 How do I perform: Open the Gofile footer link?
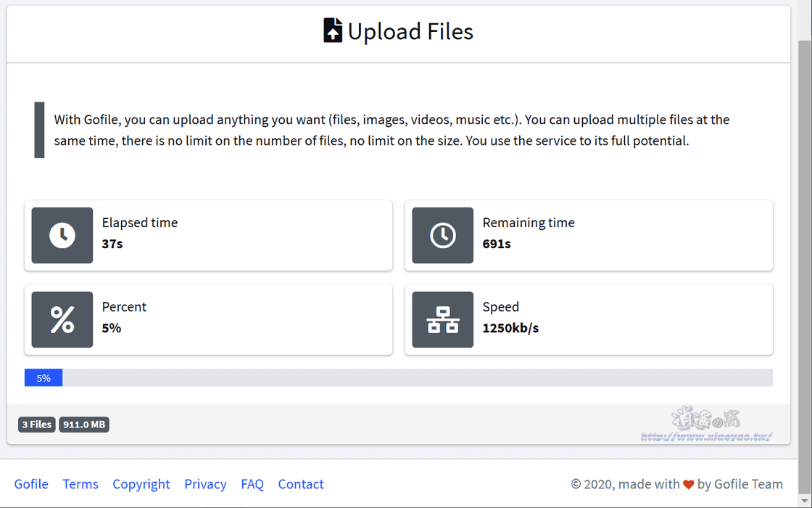[31, 484]
